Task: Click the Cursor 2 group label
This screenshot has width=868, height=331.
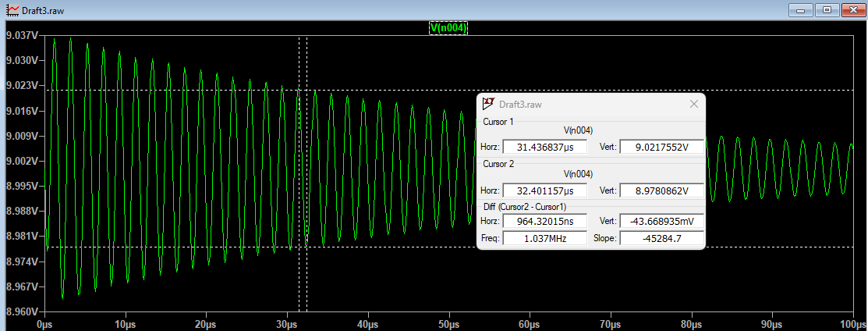Action: (x=498, y=164)
